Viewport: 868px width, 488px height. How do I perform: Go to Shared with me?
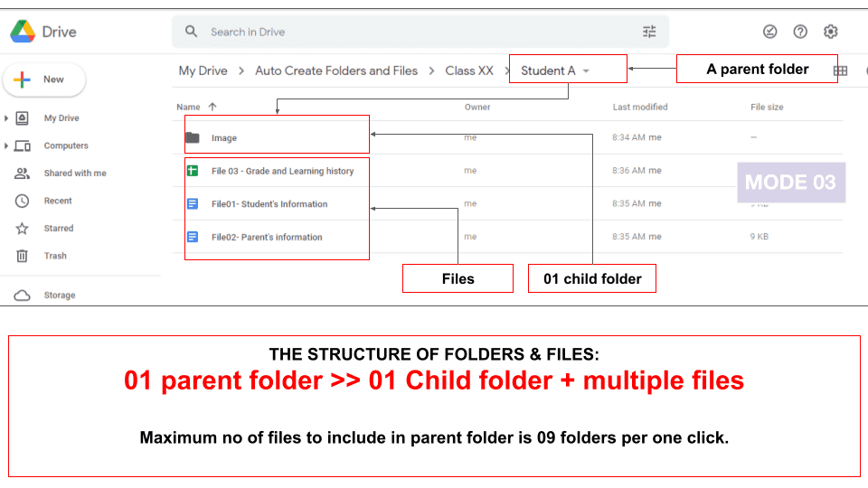coord(74,174)
